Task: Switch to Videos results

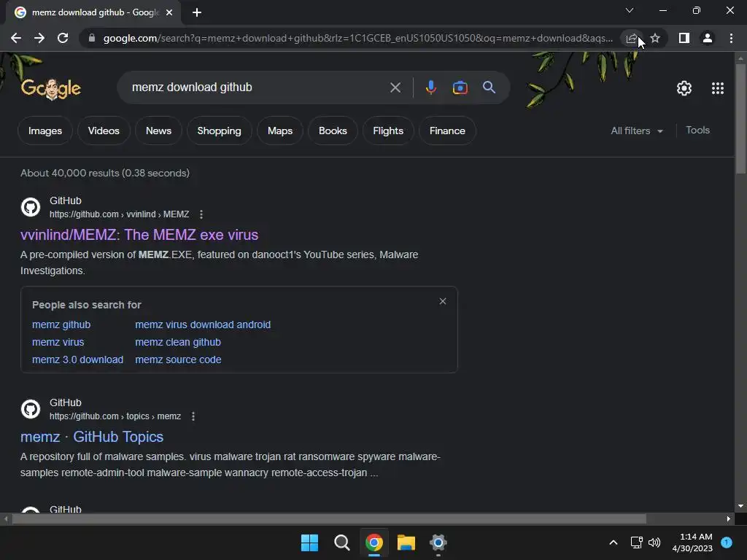Action: point(104,131)
